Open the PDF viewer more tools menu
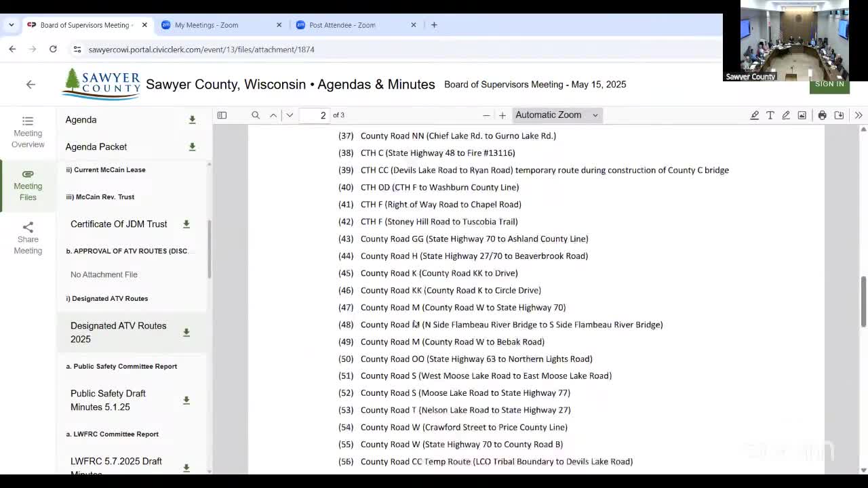The image size is (868, 488). point(859,115)
